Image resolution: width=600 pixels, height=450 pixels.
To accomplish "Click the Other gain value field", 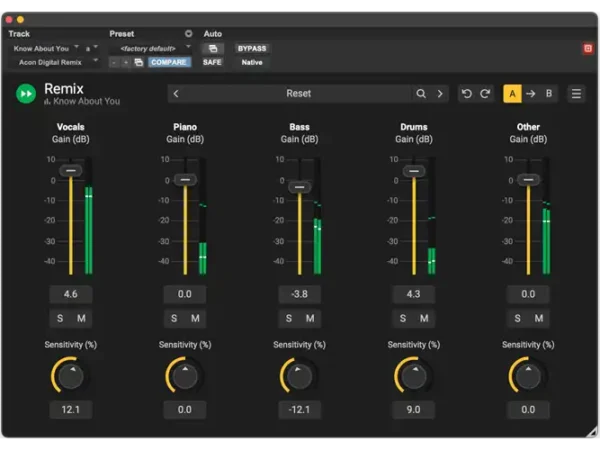I will (528, 294).
